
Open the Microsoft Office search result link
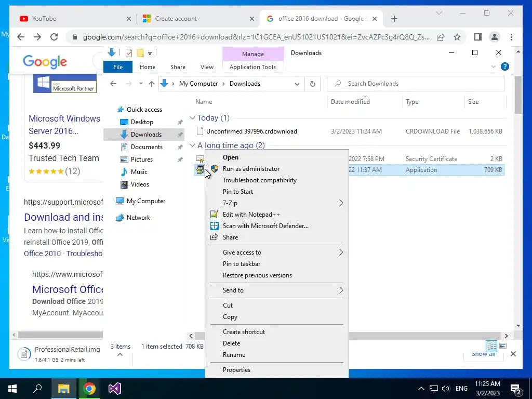(68, 289)
